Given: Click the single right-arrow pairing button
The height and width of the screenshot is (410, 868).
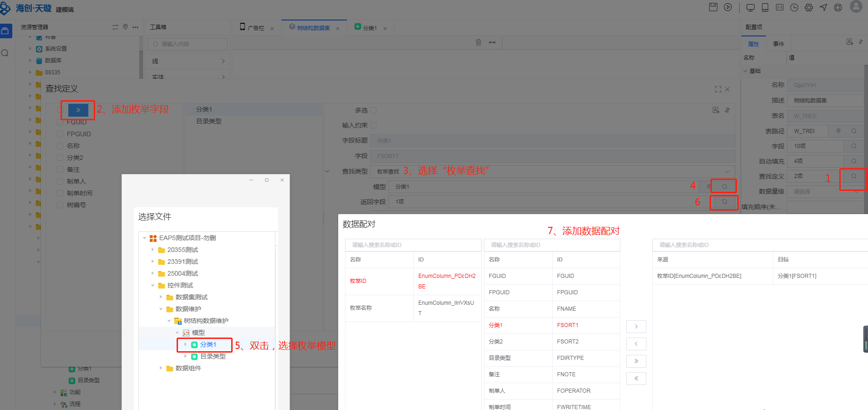Looking at the screenshot, I should point(636,327).
